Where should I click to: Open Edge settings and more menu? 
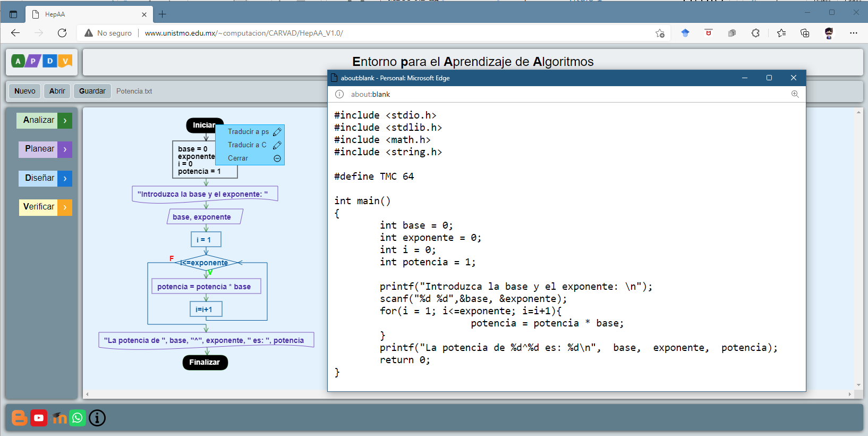tap(853, 33)
